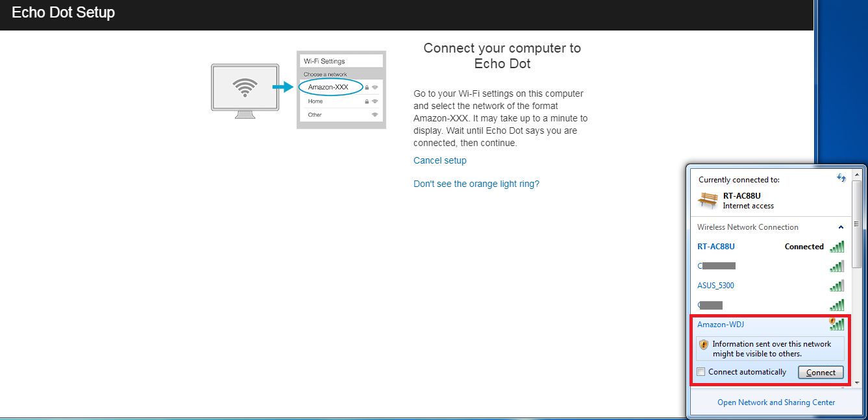Click the network list scroll down arrow

(x=857, y=383)
